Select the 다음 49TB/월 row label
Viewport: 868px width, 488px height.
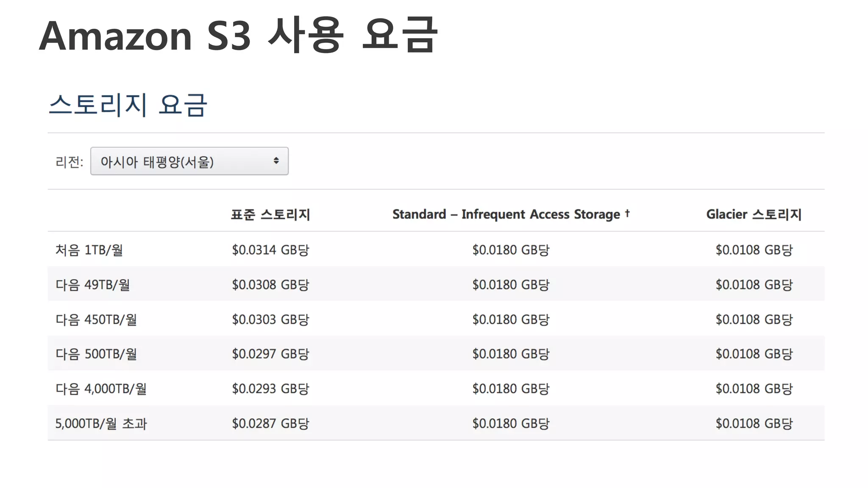coord(92,285)
